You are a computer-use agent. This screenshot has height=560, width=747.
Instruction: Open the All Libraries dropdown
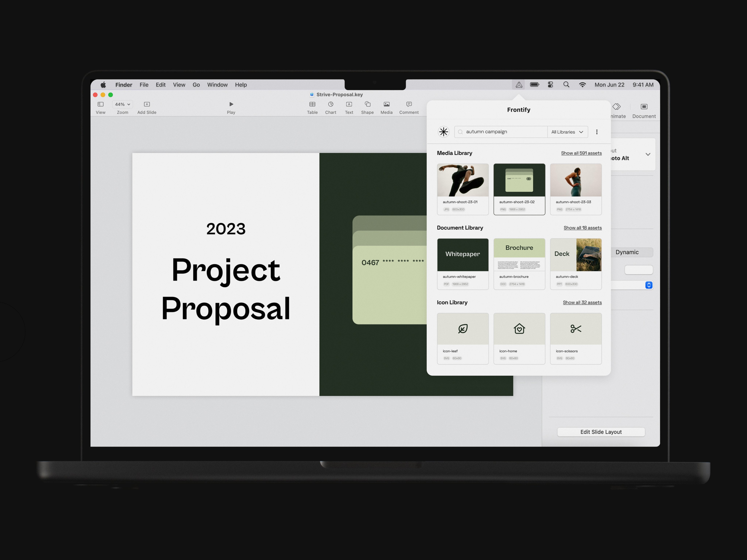[x=567, y=132]
